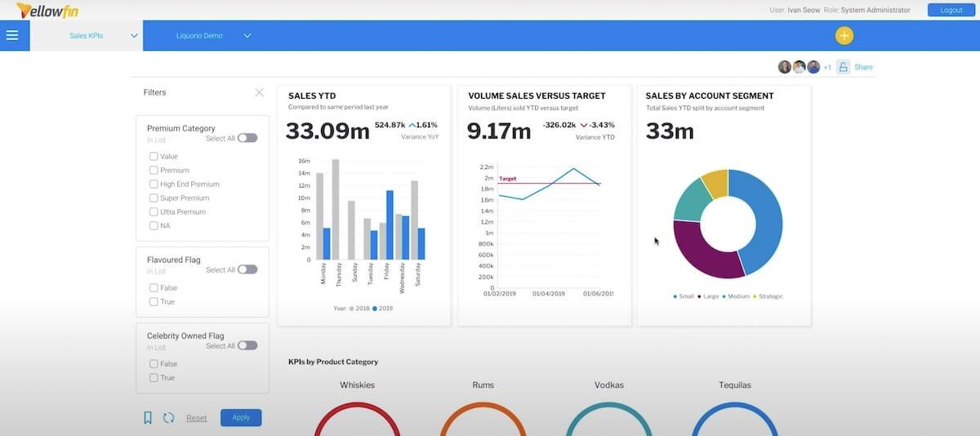
Task: Toggle Select All for Premium Category
Action: [x=247, y=138]
